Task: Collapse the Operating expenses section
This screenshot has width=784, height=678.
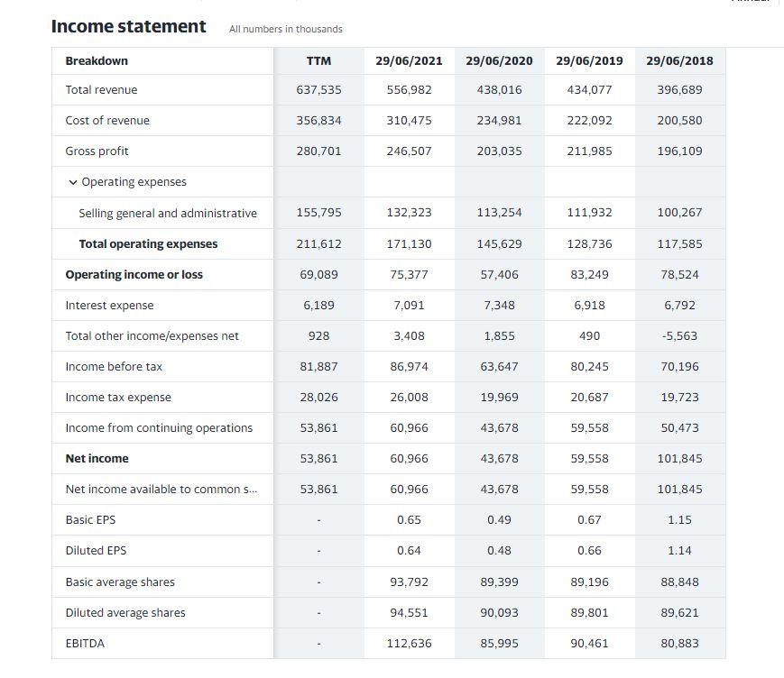Action: click(72, 182)
